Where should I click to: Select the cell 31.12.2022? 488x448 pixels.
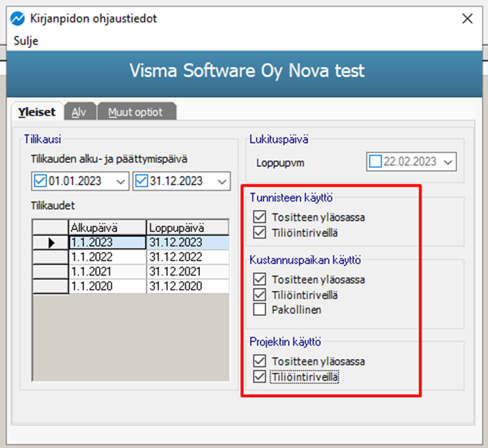tap(188, 257)
